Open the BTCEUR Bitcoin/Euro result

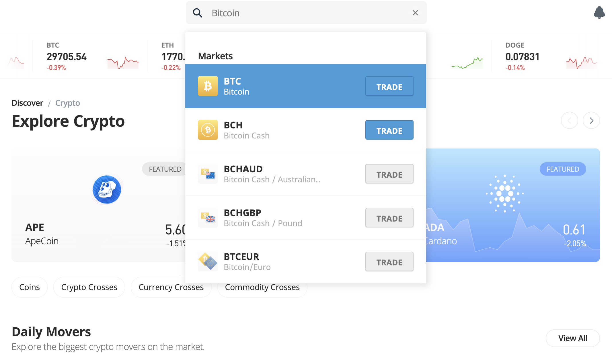[305, 261]
